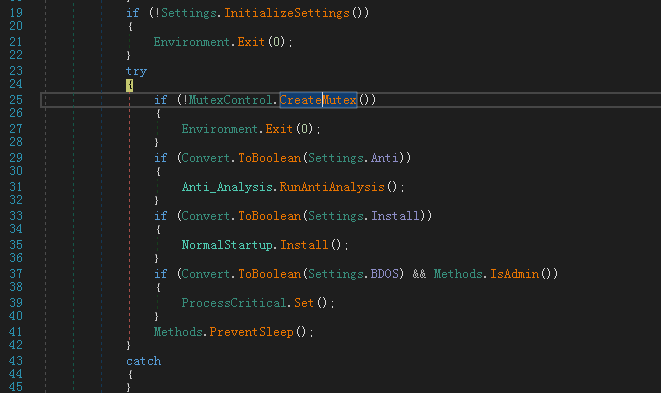Click line number 23 in the gutter
This screenshot has height=393, width=661.
[16, 71]
